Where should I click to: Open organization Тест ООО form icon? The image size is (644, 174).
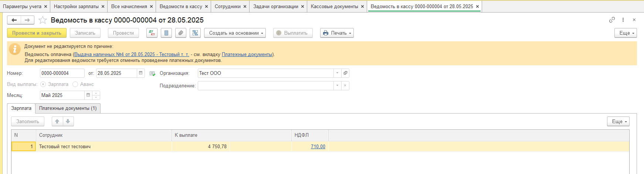point(345,73)
